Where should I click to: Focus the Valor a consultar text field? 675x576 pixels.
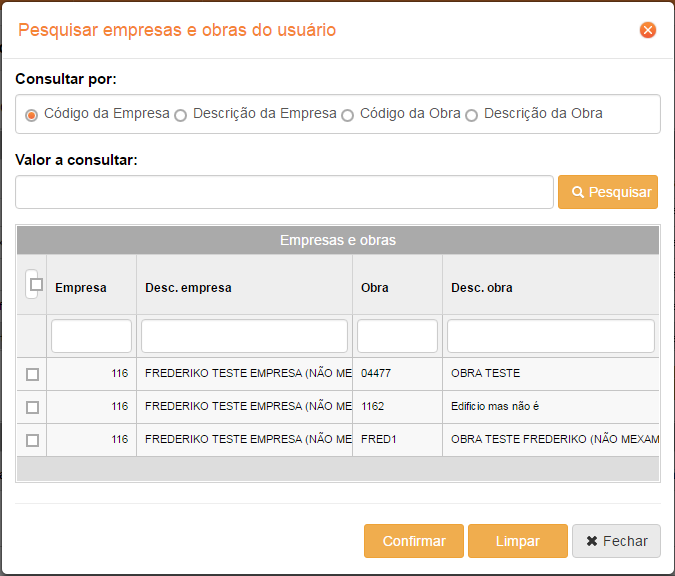point(284,192)
